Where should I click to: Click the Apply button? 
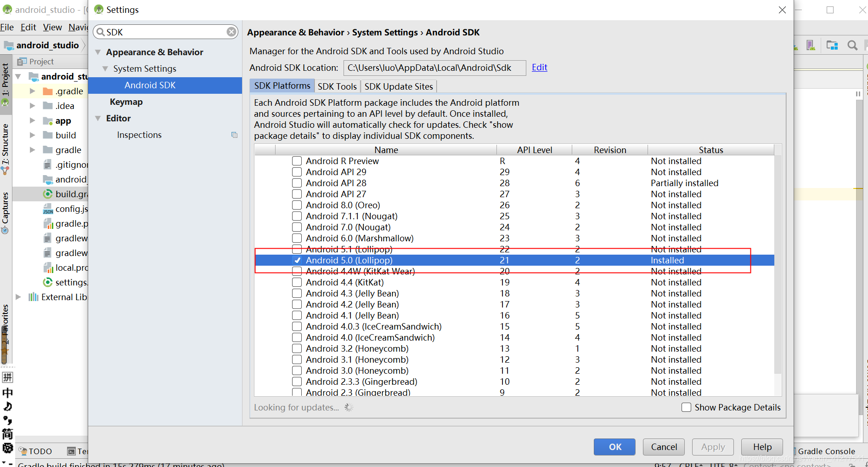tap(713, 447)
